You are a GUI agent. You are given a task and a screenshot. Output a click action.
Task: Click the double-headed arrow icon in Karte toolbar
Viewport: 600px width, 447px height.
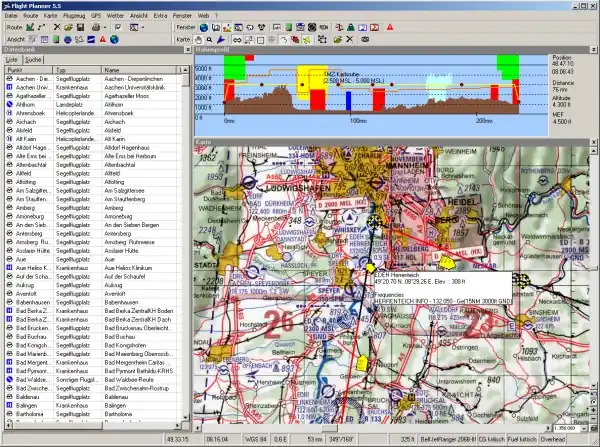237,39
